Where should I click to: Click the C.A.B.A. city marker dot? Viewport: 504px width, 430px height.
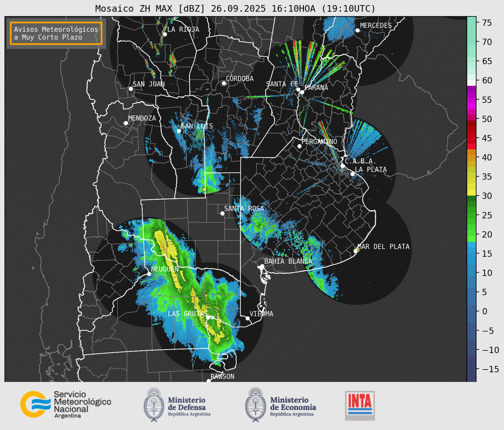[x=343, y=166]
